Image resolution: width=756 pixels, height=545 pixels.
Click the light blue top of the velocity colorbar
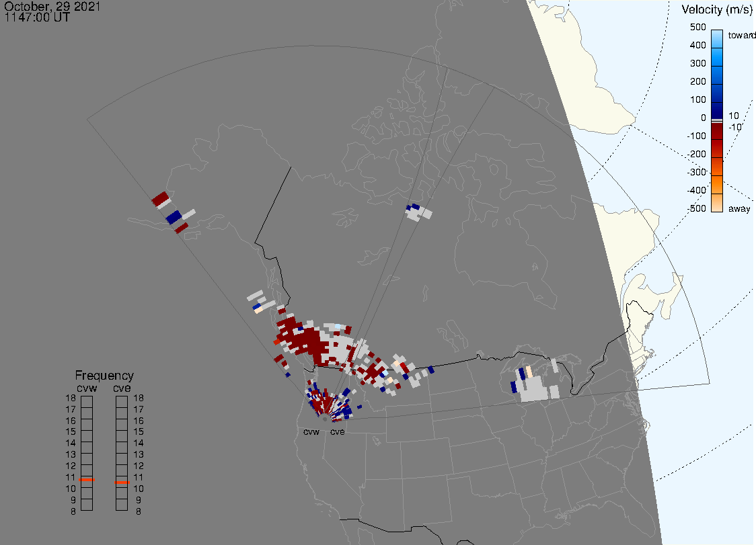coord(717,38)
